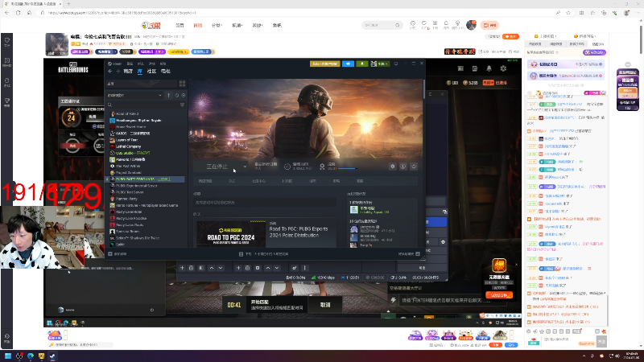Viewport: 644px width, 362px height.
Task: Open Douyu 首页 home nav item
Action: pyautogui.click(x=180, y=26)
